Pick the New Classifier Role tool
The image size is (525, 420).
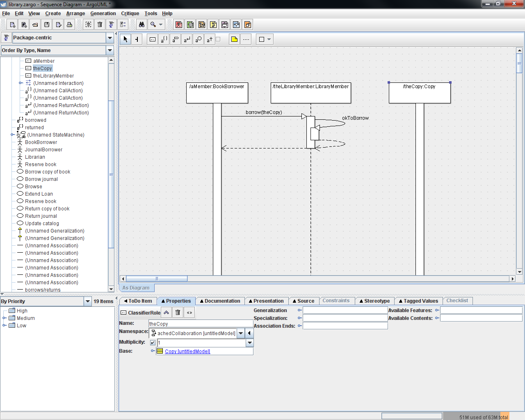pyautogui.click(x=153, y=39)
